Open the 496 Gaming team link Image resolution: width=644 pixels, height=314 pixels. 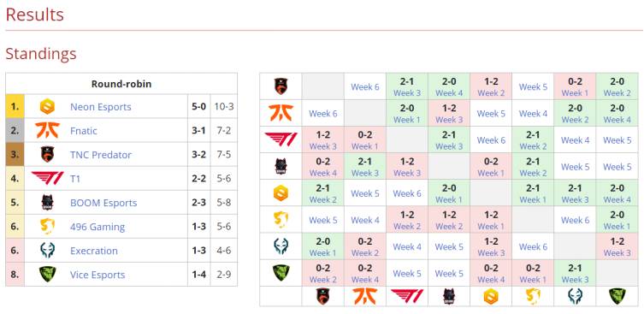pos(97,227)
